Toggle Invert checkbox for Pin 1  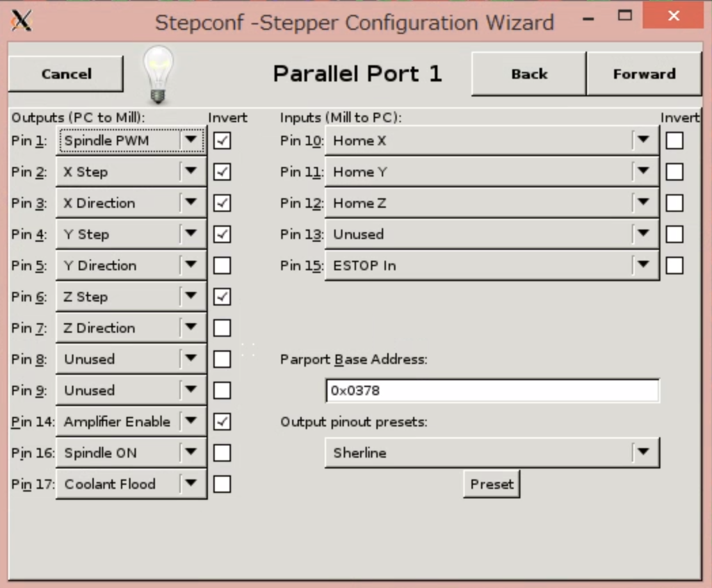222,141
